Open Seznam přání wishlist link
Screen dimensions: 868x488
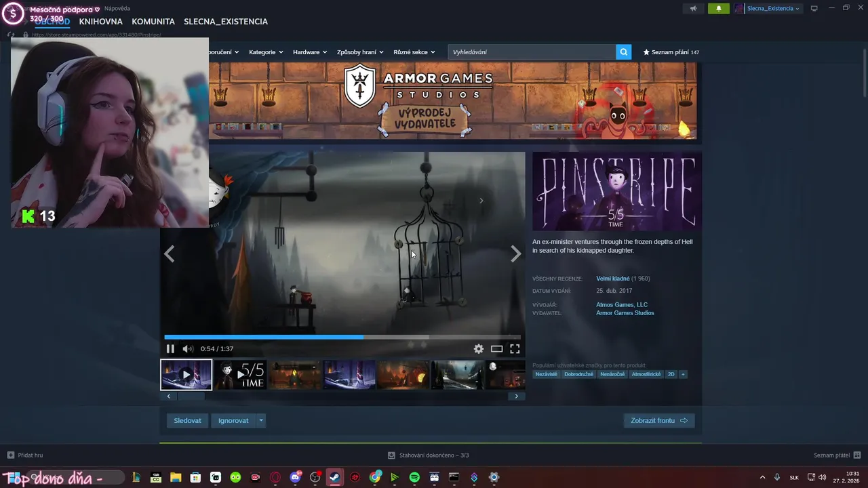[671, 52]
